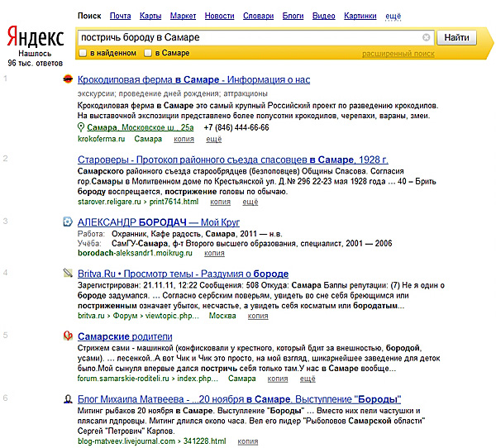Open the 'Староверы - Протокол районного съезда' result
Image resolution: width=496 pixels, height=448 pixels.
click(232, 160)
